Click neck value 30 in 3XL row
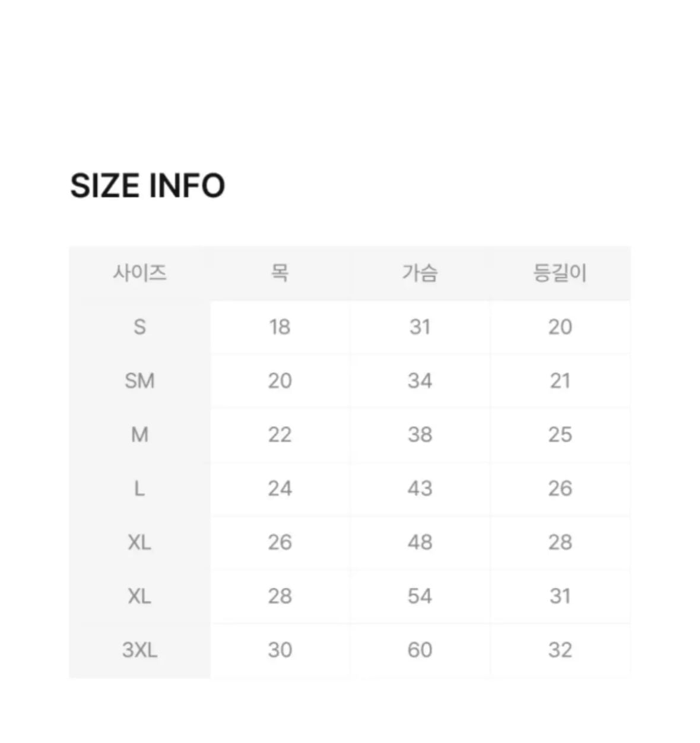Viewport: 700px width, 743px height. (x=280, y=650)
